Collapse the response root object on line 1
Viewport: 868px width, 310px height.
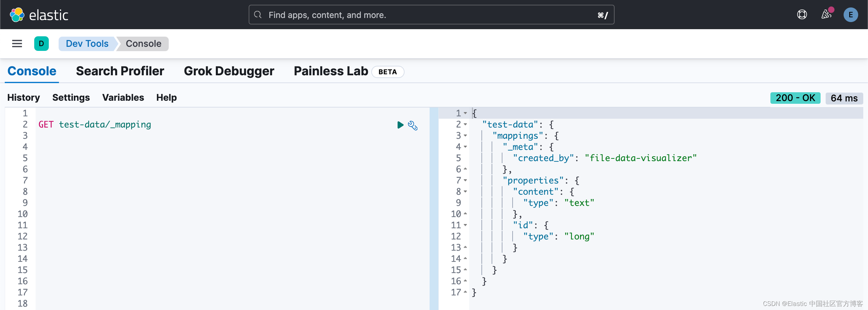pos(466,114)
